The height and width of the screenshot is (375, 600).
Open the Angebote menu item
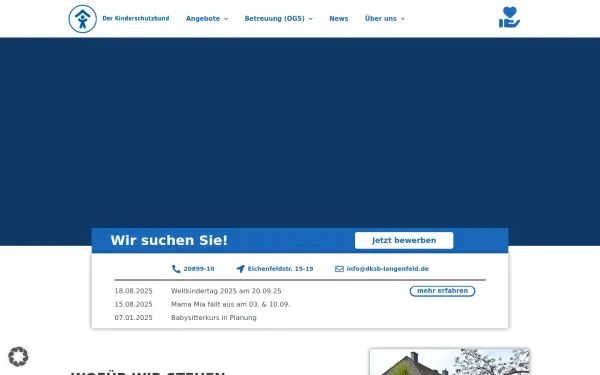pyautogui.click(x=203, y=18)
